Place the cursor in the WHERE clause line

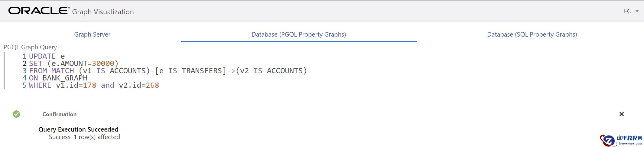click(x=94, y=85)
